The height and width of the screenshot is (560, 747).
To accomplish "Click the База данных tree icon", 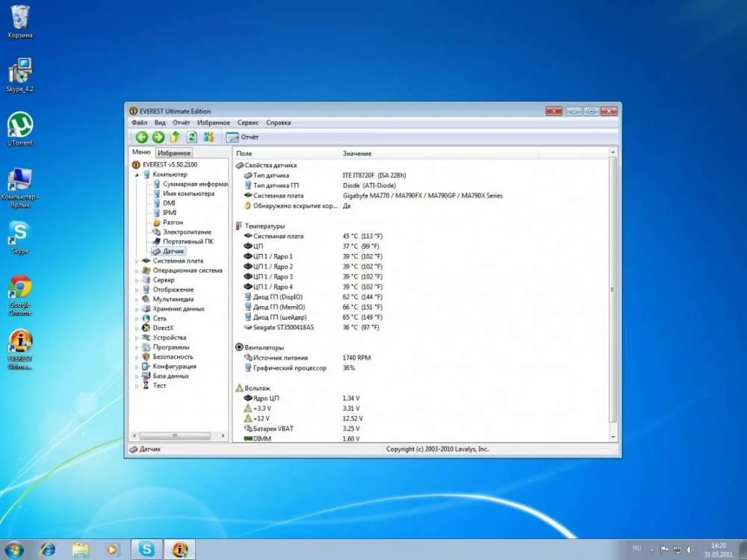I will click(x=146, y=376).
